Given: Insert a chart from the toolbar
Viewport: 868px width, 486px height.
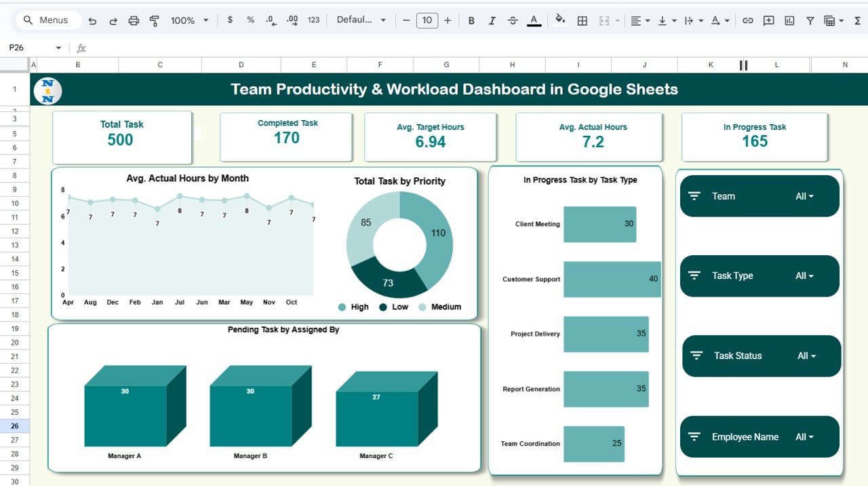Looking at the screenshot, I should tap(789, 20).
